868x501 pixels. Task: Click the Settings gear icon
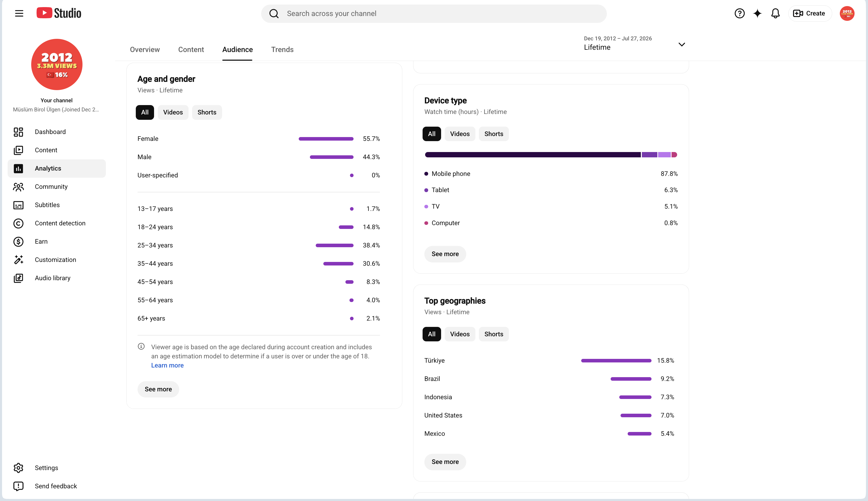[x=19, y=468]
